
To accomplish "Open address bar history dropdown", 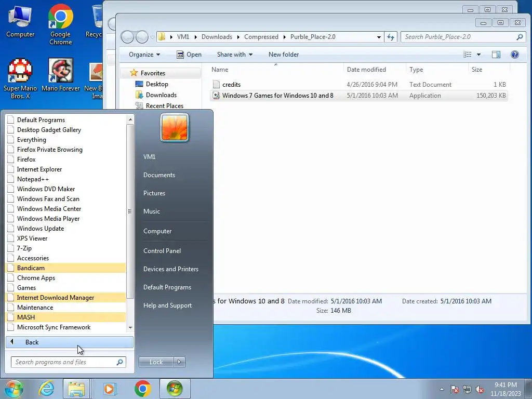I will point(379,37).
